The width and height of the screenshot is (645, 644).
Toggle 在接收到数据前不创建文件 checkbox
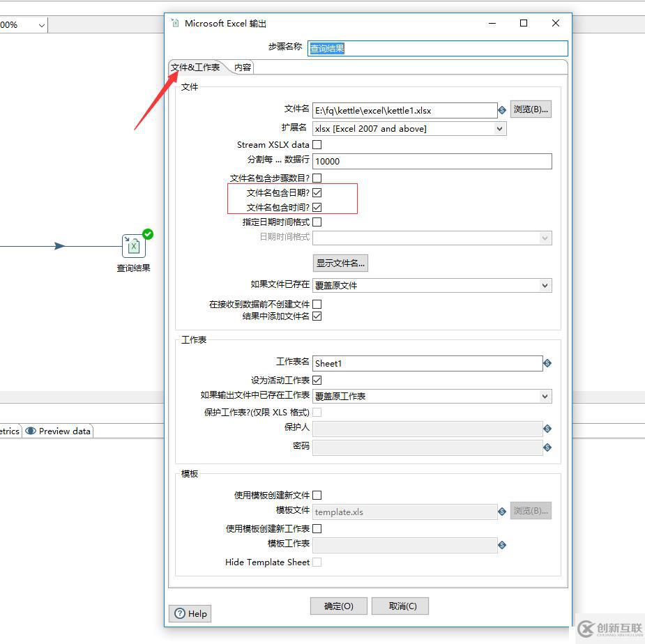click(x=317, y=305)
